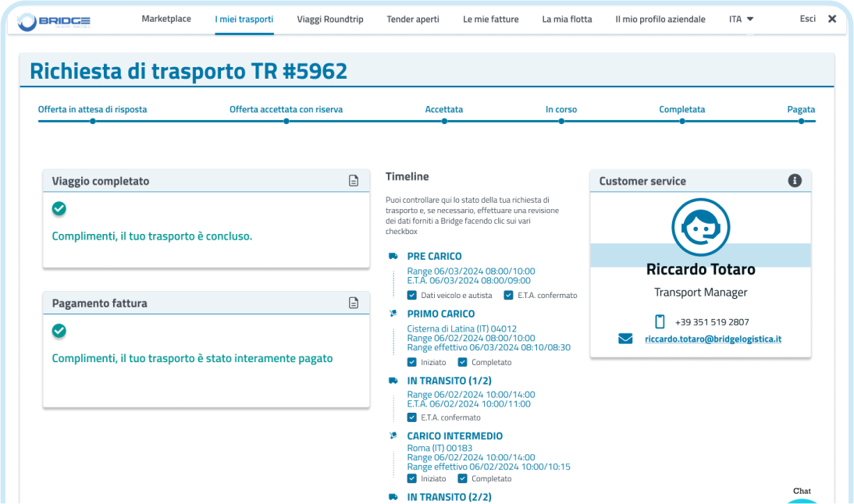The image size is (854, 504).
Task: Open the Marketplace menu item
Action: (166, 19)
